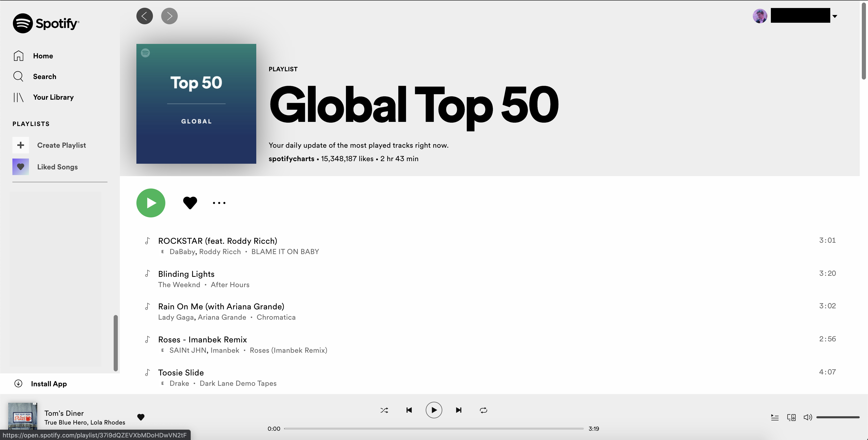
Task: Toggle shuffle playback
Action: (384, 410)
